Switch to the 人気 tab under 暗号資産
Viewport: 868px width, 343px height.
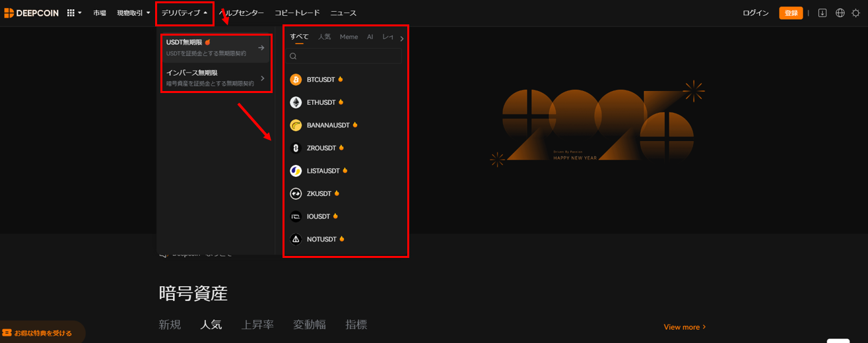[211, 325]
